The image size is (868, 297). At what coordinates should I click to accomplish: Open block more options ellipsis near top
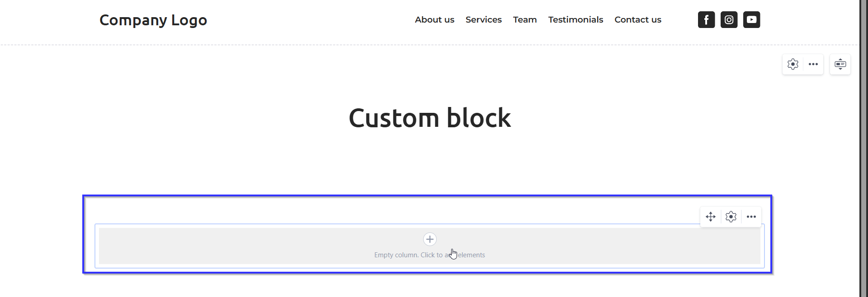coord(813,64)
